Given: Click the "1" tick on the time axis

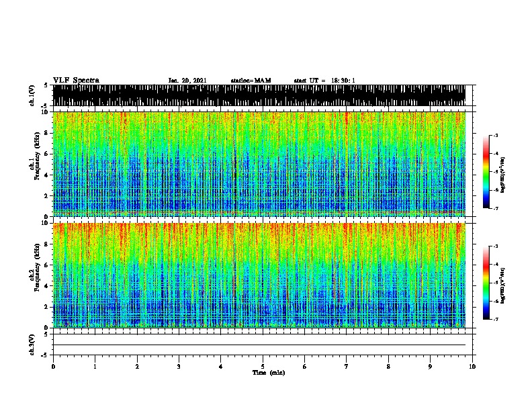Looking at the screenshot, I should pos(95,367).
